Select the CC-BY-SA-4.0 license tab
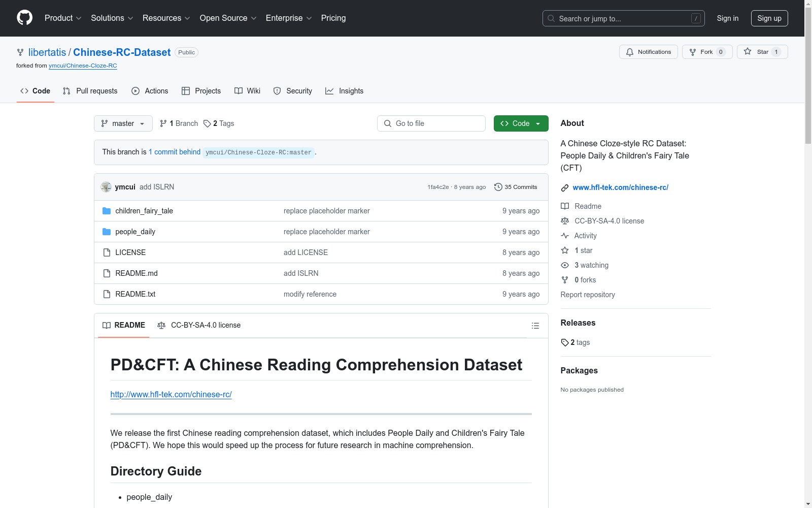This screenshot has width=812, height=508. [x=199, y=325]
